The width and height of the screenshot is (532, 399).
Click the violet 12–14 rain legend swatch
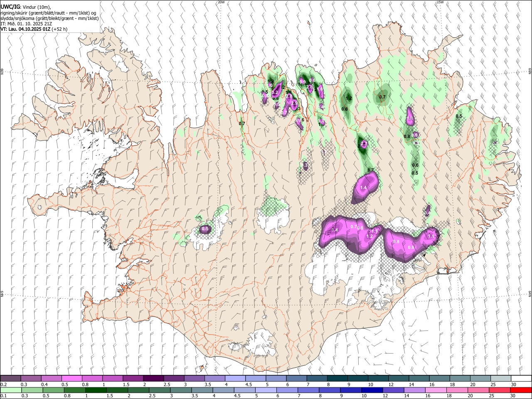pyautogui.click(x=393, y=390)
